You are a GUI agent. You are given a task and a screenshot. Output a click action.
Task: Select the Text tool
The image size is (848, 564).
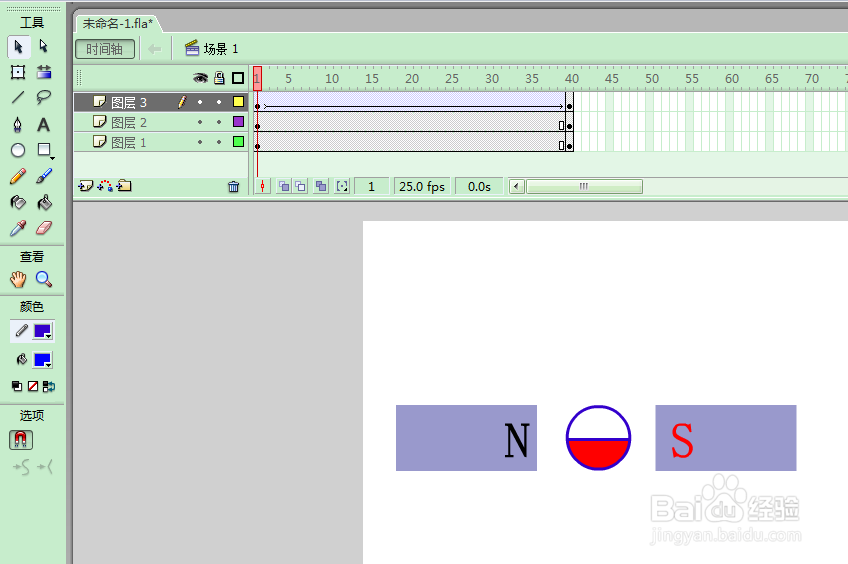tap(44, 124)
